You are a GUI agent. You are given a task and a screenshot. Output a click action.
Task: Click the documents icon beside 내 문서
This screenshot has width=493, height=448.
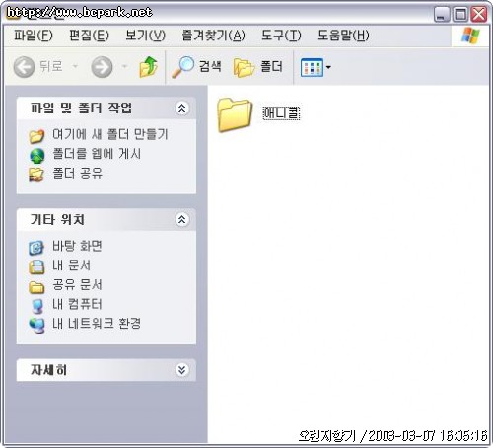click(36, 266)
